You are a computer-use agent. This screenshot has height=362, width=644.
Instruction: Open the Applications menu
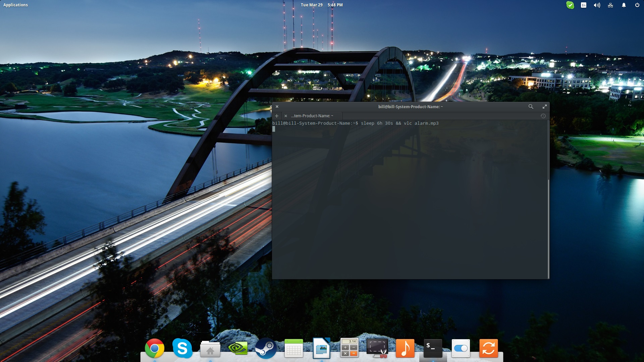[15, 5]
